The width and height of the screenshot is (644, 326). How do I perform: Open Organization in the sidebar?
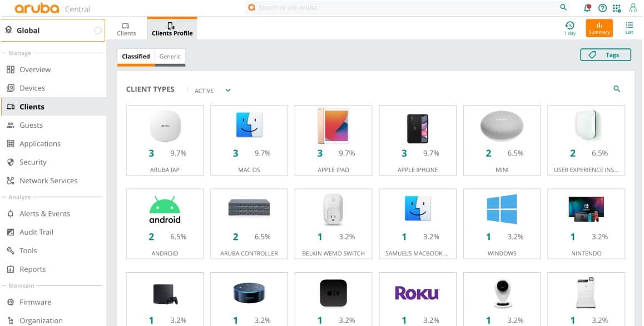click(53, 320)
